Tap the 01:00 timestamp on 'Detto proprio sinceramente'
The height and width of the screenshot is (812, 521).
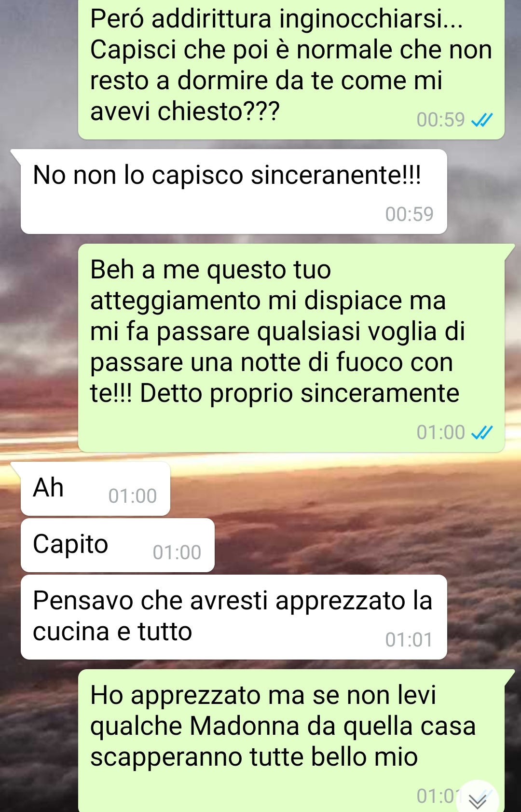440,432
